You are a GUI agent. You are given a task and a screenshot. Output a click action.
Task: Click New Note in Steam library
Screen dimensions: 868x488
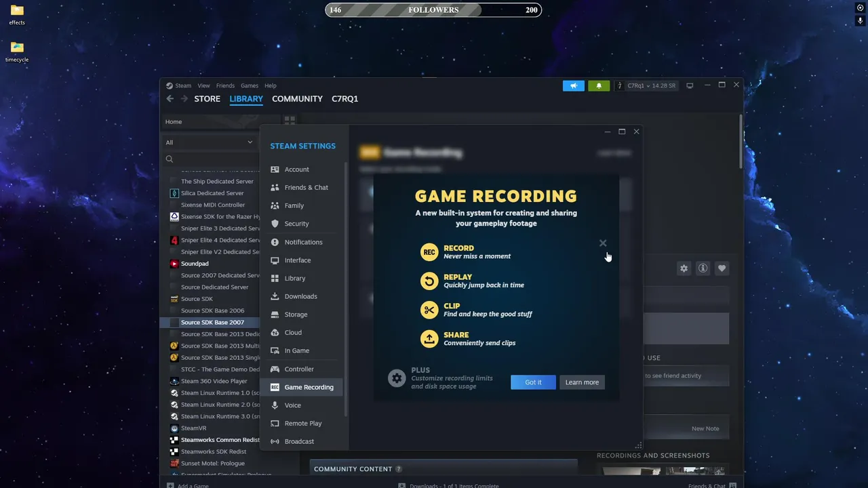705,428
